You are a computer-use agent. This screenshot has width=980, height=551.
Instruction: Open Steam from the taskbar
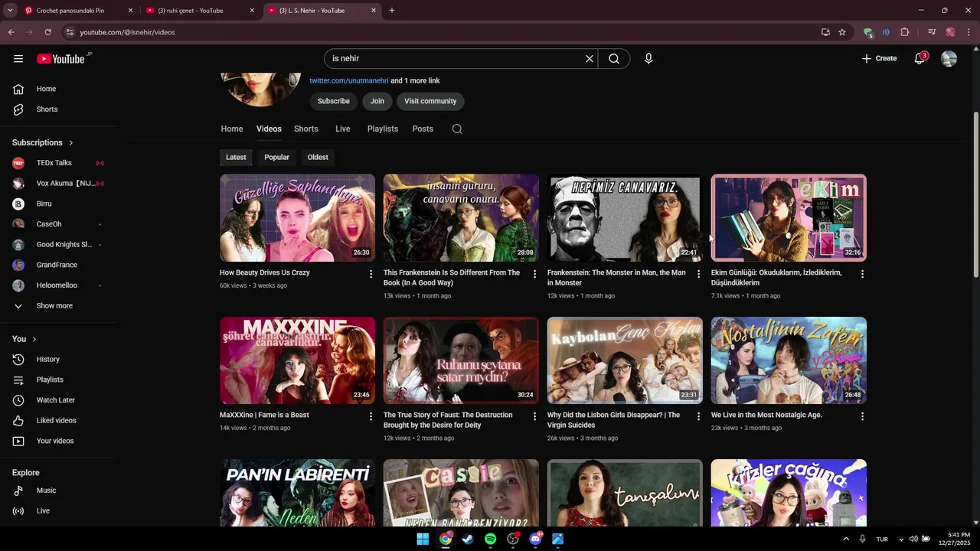[x=468, y=539]
